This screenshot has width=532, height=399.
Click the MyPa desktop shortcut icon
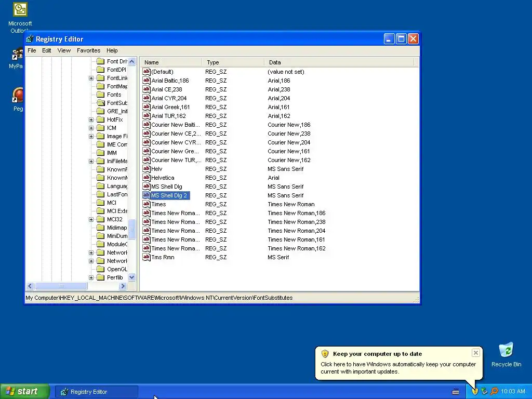click(17, 54)
